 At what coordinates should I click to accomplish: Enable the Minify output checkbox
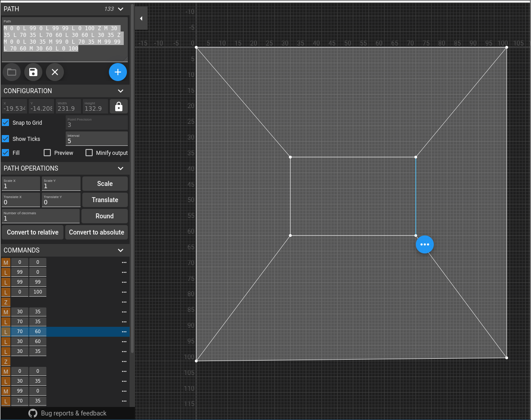click(x=89, y=153)
